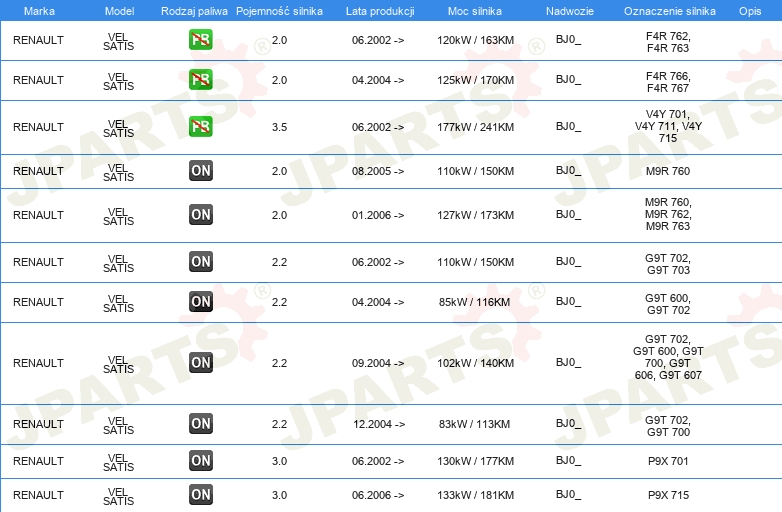Click the ON diesel icon in the 102kW / 140KM row
Screen dimensions: 782x512
[201, 362]
